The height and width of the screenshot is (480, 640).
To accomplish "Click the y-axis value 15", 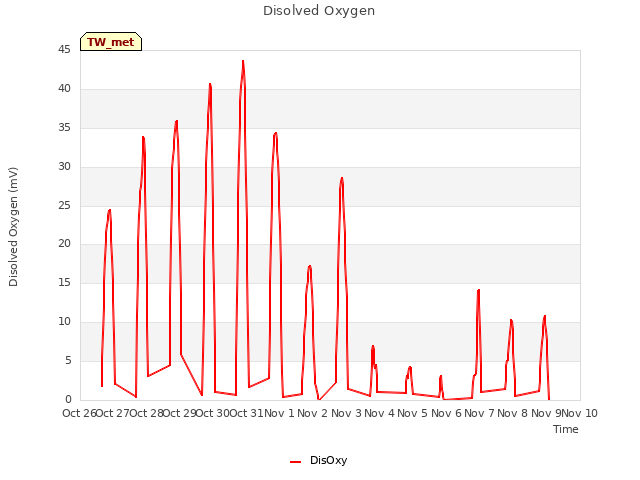I will pyautogui.click(x=64, y=282).
